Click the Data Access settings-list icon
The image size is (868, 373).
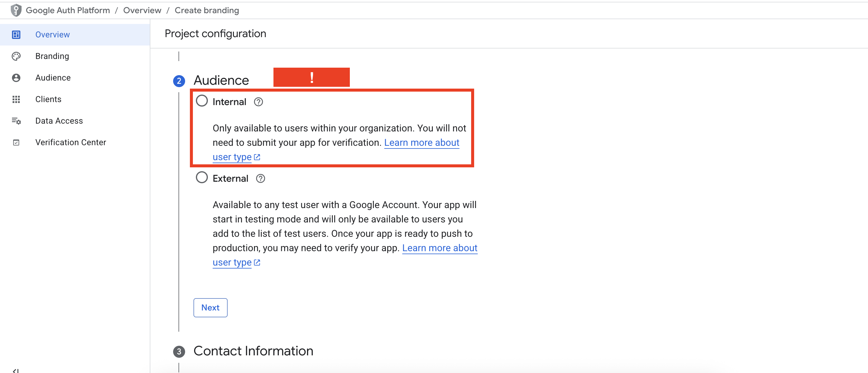(x=16, y=121)
